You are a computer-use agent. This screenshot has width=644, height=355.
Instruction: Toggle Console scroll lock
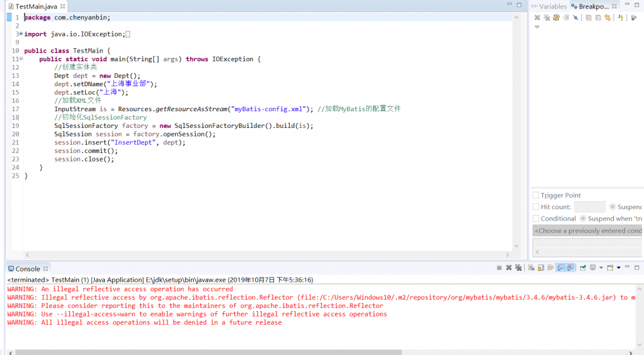(x=541, y=268)
